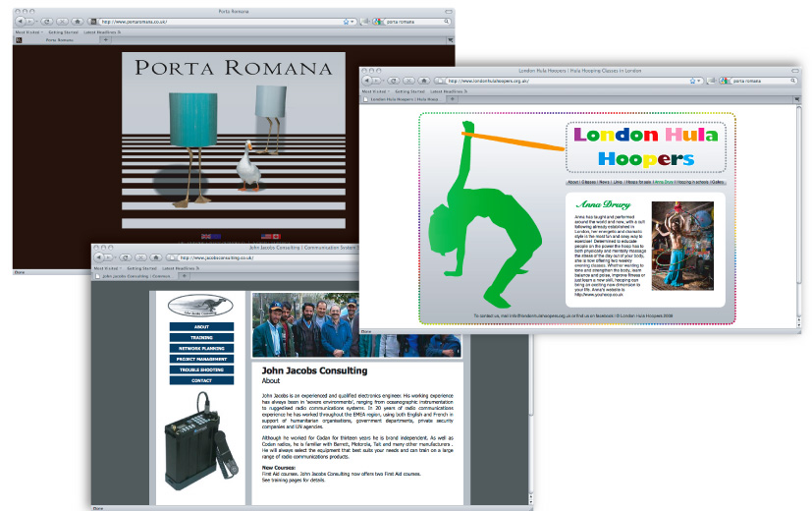Screen dimensions: 812x511
Task: Open NETWORK PLANNING on John Jacobs page
Action: tap(201, 348)
